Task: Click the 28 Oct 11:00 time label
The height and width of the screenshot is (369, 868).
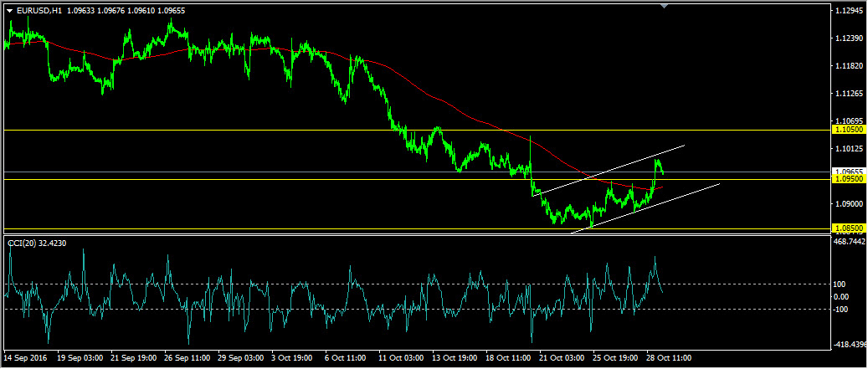Action: (668, 358)
